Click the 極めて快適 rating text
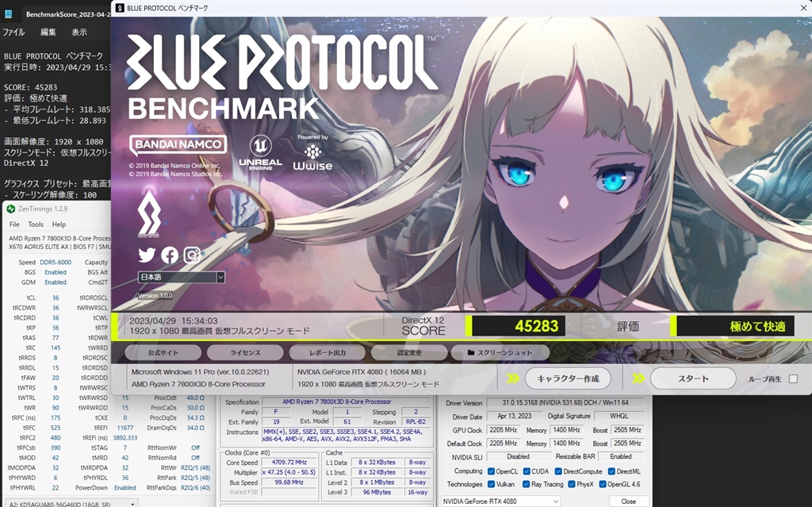 pos(757,326)
